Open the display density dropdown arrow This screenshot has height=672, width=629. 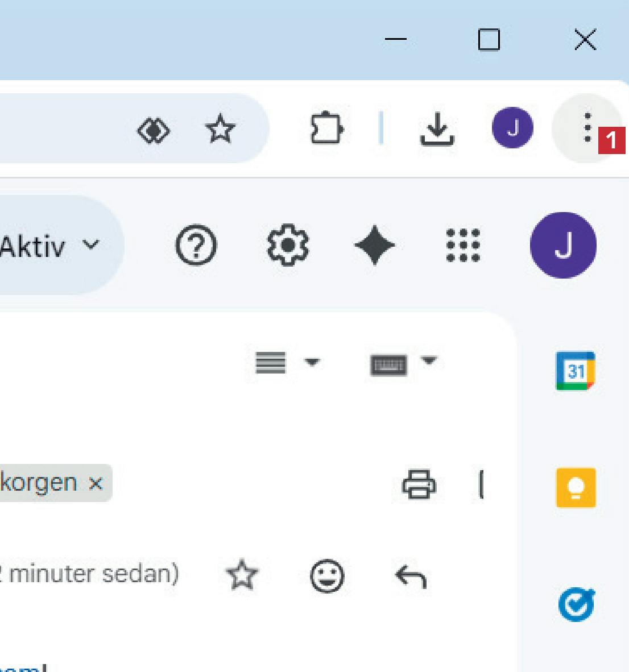(x=312, y=362)
